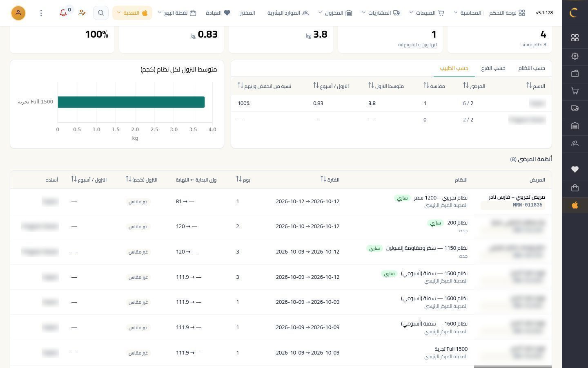Viewport: 588px width, 368px height.
Task: Sort patient plans by يوم column
Action: coord(243,180)
